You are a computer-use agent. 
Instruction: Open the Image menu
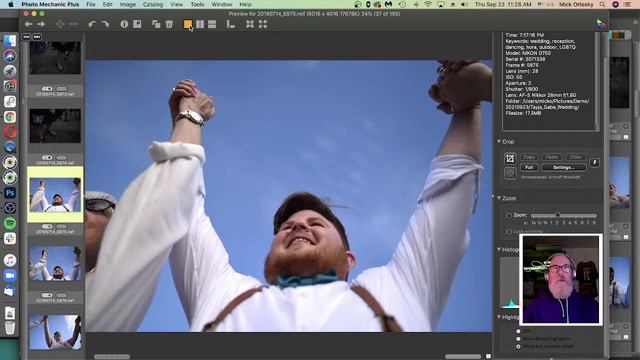(x=128, y=4)
